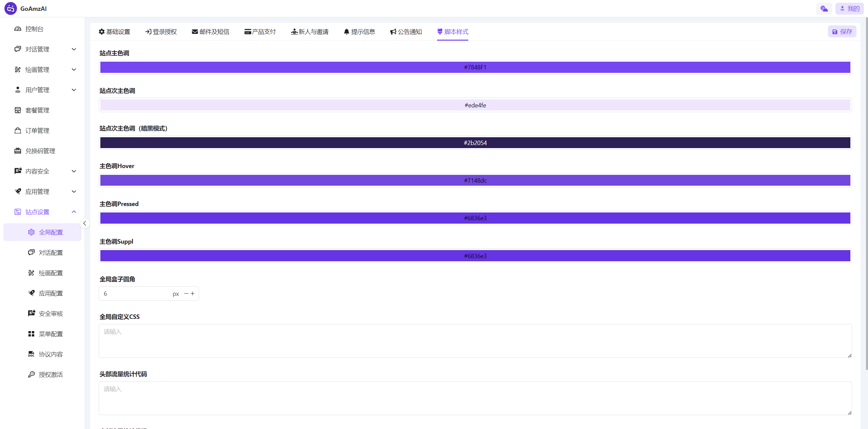Open the 站点主色调 #7848F1 color picker
Image resolution: width=868 pixels, height=429 pixels.
tap(475, 67)
